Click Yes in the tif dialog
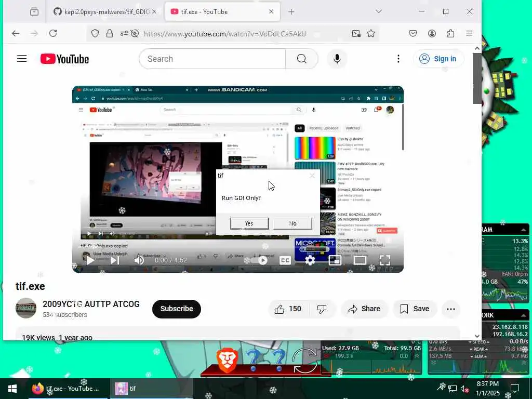Viewport: 532px width, 399px height. coord(249,223)
